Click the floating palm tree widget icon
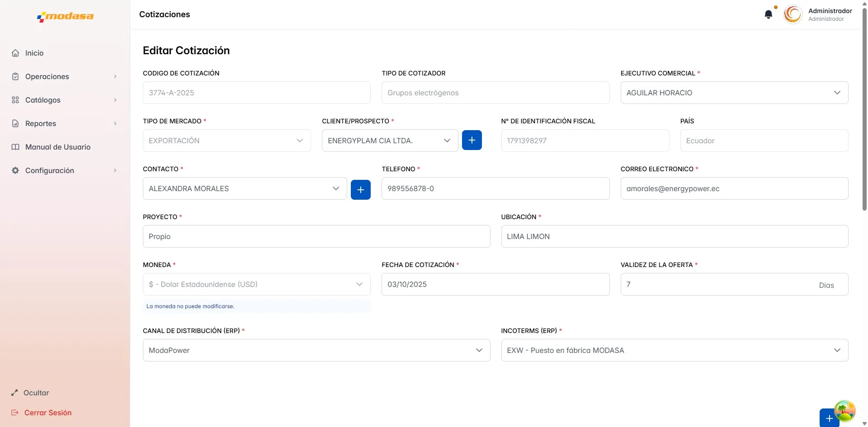 [844, 411]
